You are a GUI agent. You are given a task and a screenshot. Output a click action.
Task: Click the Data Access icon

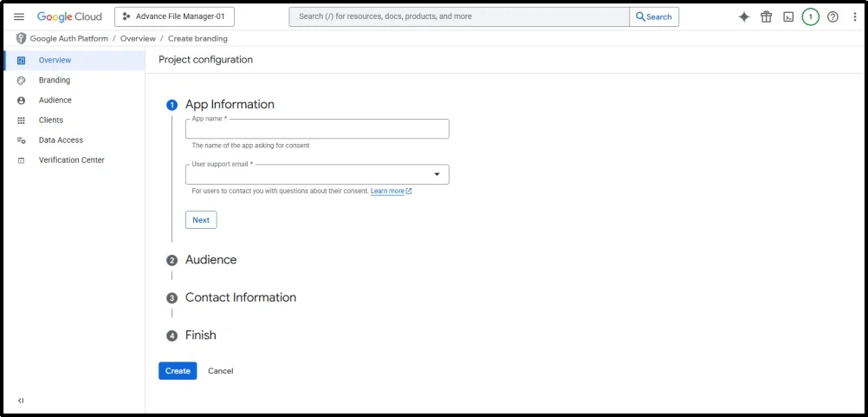tap(21, 140)
